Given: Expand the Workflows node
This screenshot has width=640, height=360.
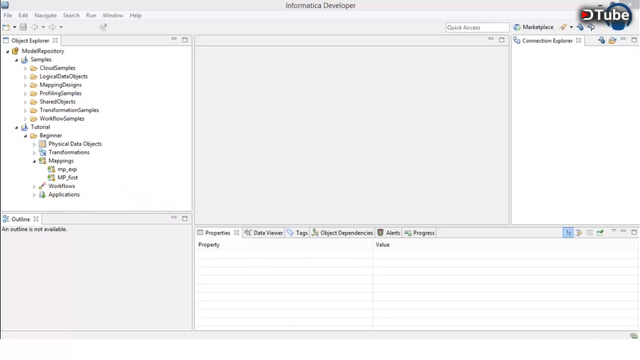Looking at the screenshot, I should coord(34,187).
